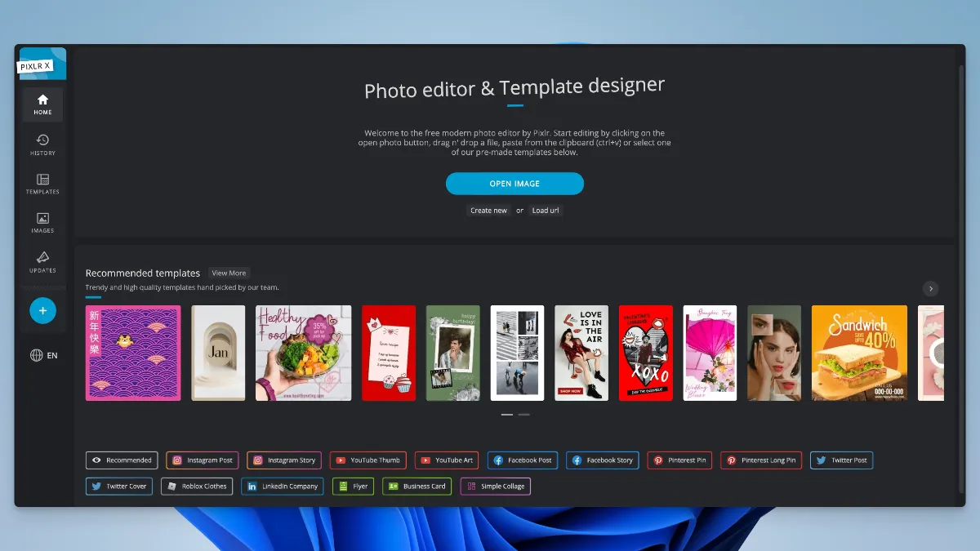Check the Updates section
The height and width of the screenshot is (551, 980).
[42, 263]
